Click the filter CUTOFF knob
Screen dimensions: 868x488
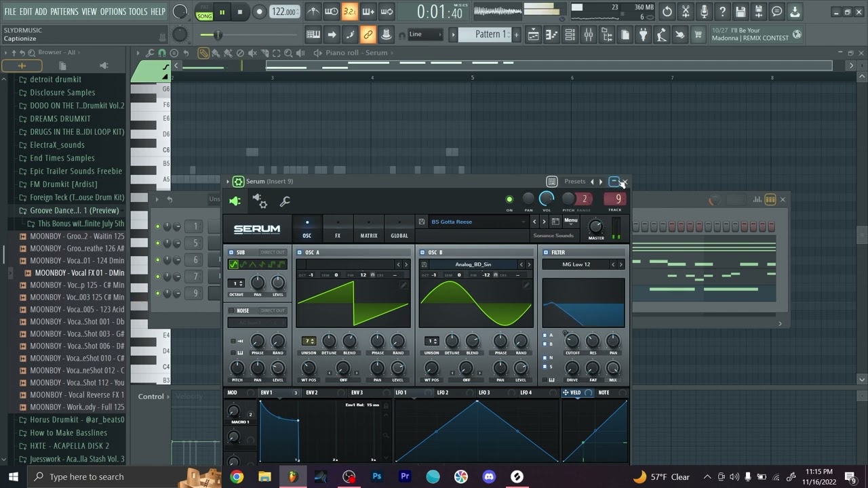pyautogui.click(x=572, y=341)
